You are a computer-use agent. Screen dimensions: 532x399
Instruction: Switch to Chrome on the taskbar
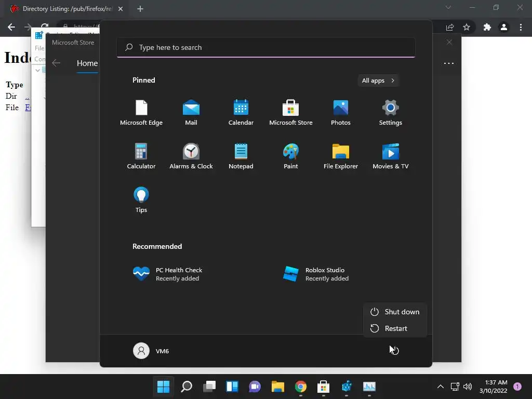pos(301,387)
